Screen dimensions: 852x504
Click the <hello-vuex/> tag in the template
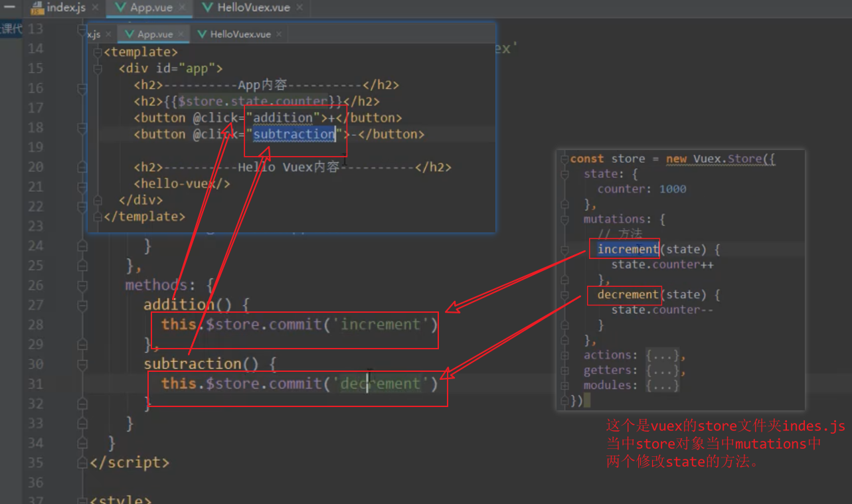click(182, 183)
